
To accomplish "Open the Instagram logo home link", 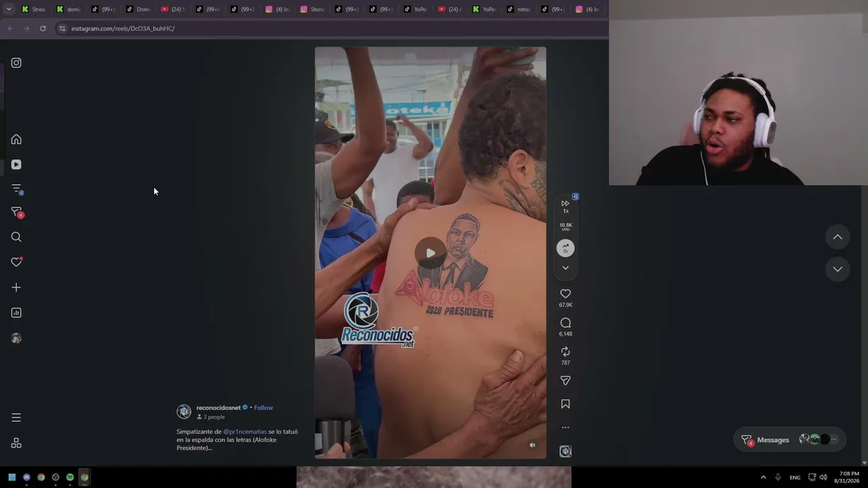I will tap(16, 63).
